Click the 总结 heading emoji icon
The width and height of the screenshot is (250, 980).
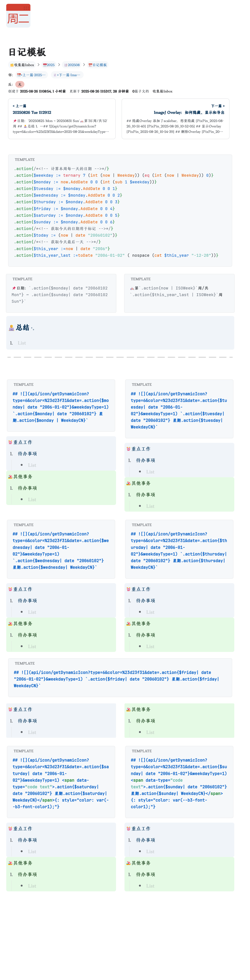[11, 327]
